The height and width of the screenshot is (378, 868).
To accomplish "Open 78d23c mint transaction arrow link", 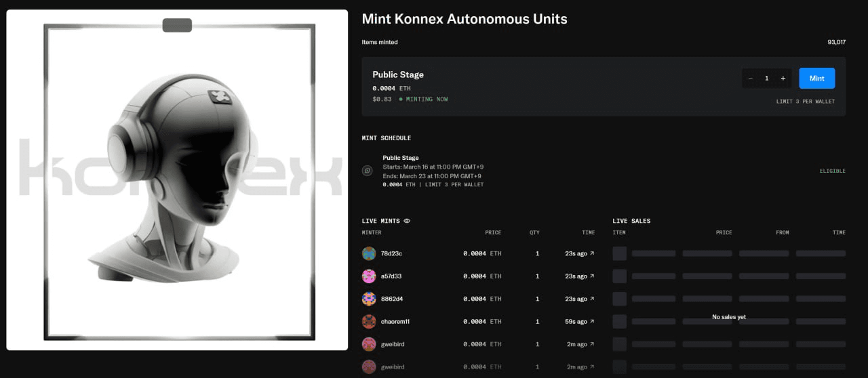I will [x=591, y=253].
